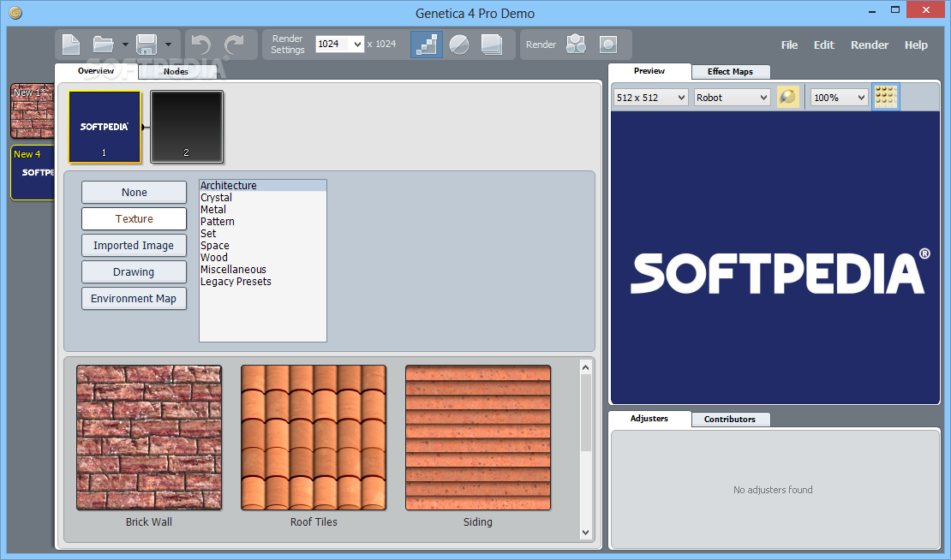
Task: Click the preset list scroll down arrow
Action: 585,533
